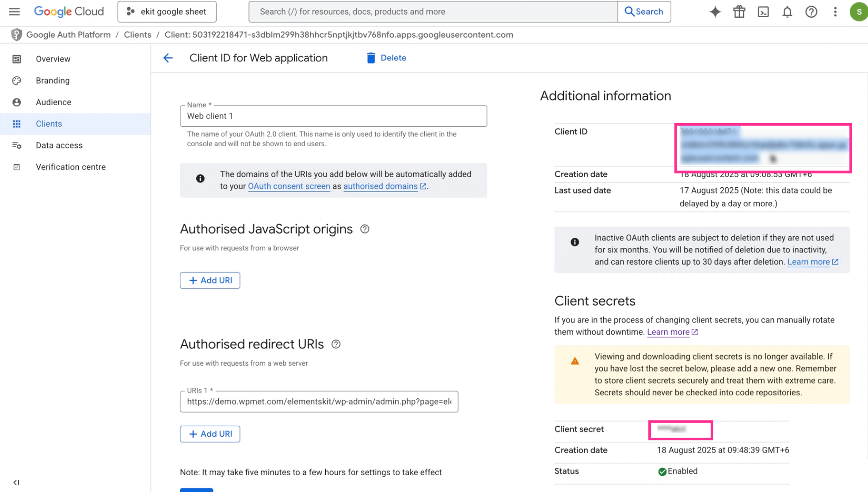Open Learn more about inactive OAuth clients
868x492 pixels.
click(813, 261)
